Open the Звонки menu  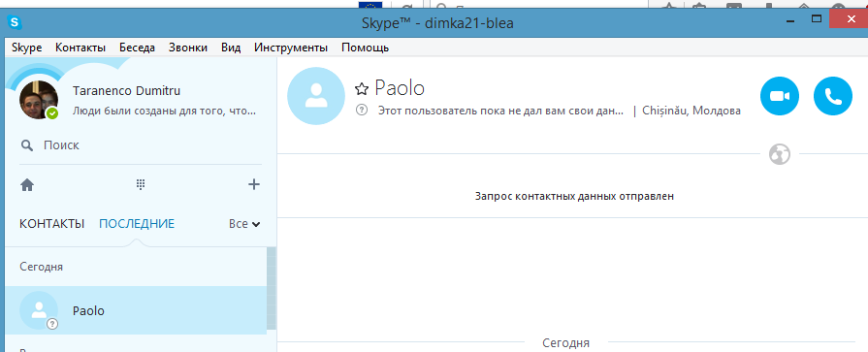[188, 48]
